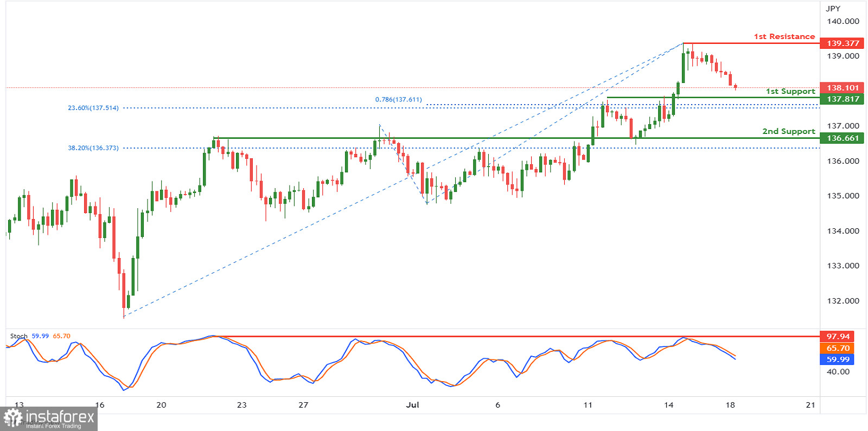Select the '2nd Support' green text label
Viewport: 868px width, 431px height.
[789, 131]
